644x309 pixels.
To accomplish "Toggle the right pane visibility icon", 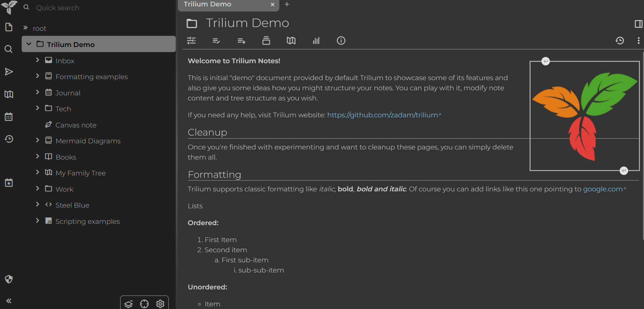I will (638, 24).
